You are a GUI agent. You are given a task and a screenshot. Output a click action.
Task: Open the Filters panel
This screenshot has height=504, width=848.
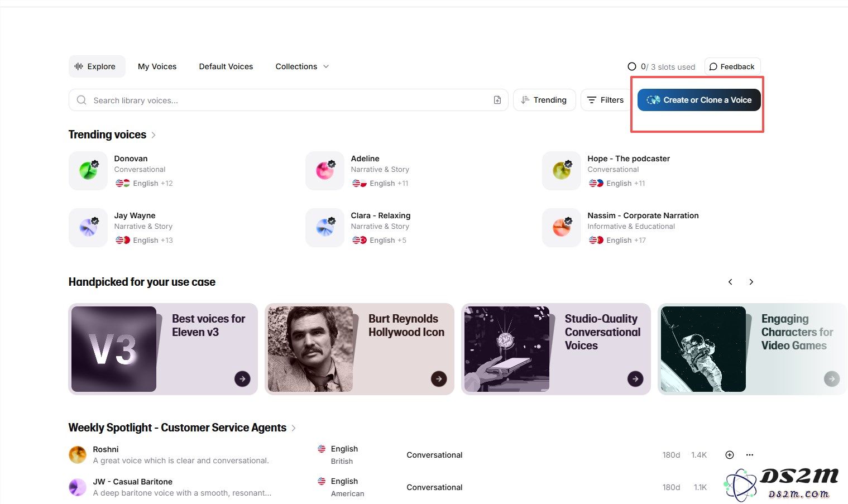click(x=605, y=100)
